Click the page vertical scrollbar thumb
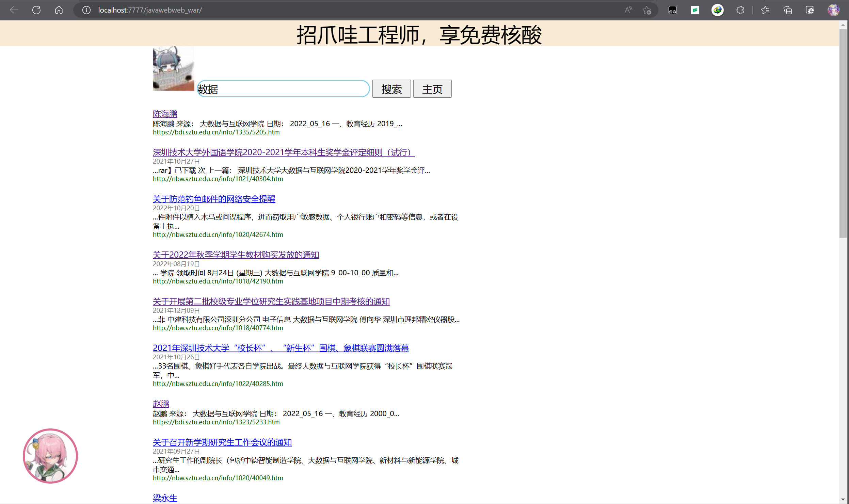Viewport: 849px width, 504px height. tap(843, 133)
